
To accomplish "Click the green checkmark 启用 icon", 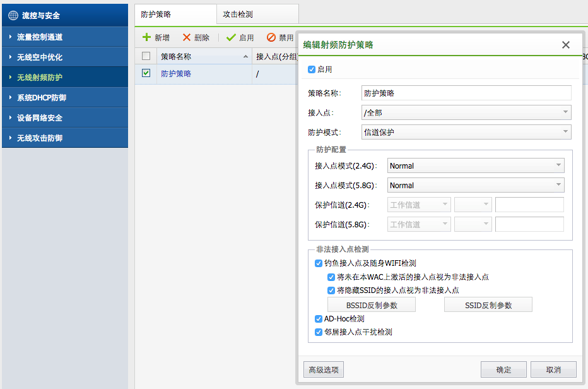I will coord(231,38).
